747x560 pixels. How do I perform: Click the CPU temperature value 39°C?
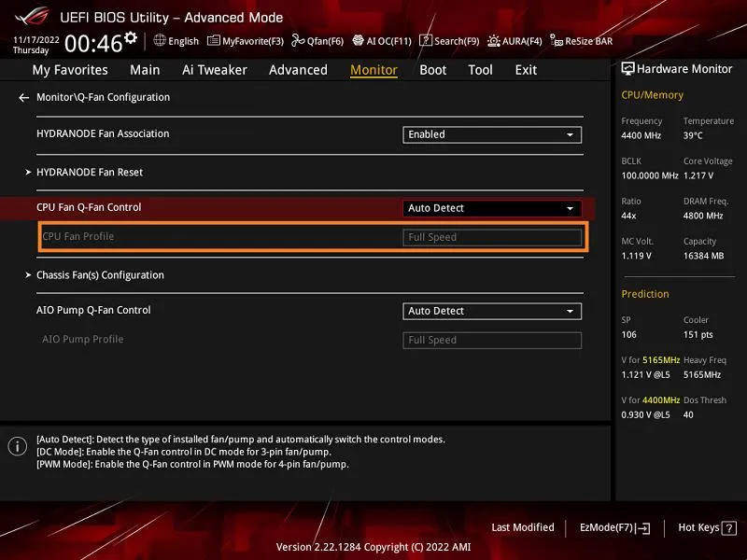(693, 135)
